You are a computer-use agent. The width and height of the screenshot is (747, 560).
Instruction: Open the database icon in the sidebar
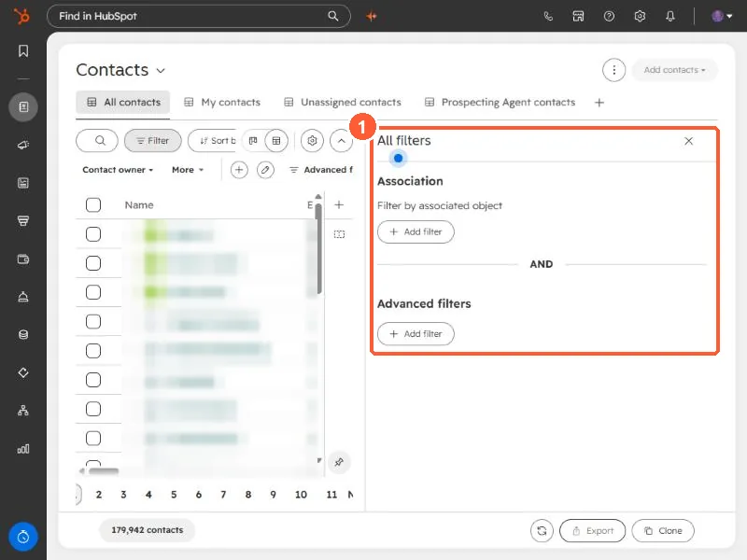pyautogui.click(x=23, y=335)
